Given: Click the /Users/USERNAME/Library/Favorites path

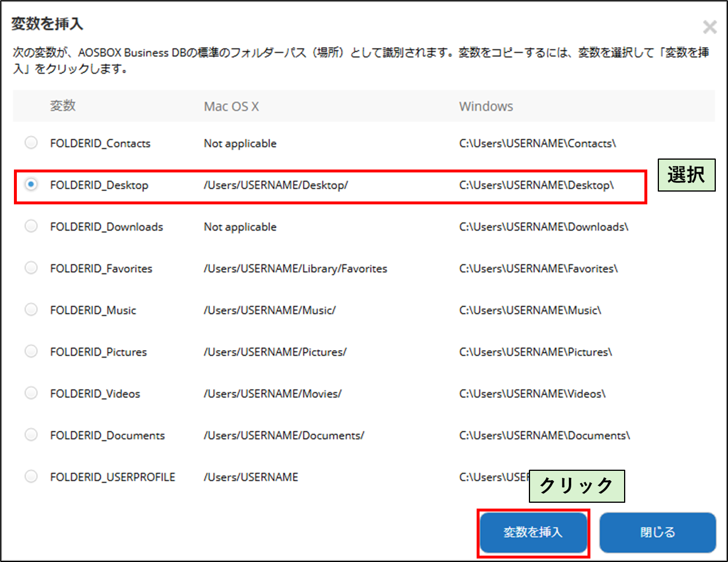Looking at the screenshot, I should [295, 269].
